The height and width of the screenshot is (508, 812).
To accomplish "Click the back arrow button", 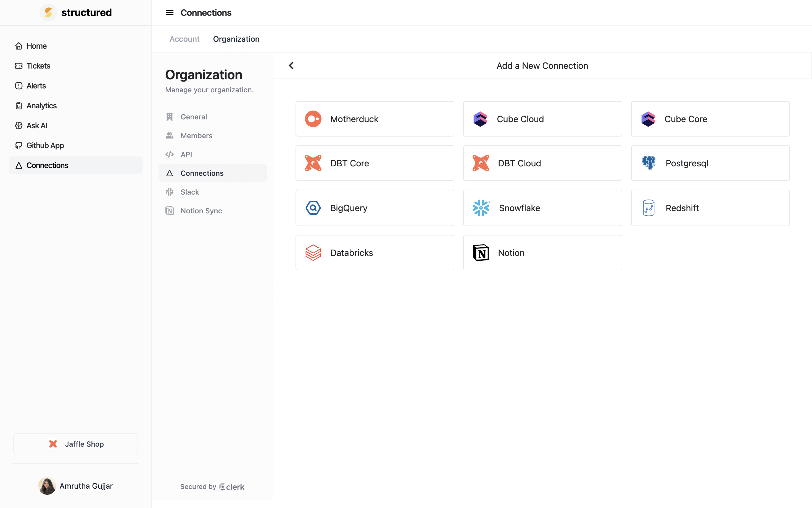I will [291, 66].
